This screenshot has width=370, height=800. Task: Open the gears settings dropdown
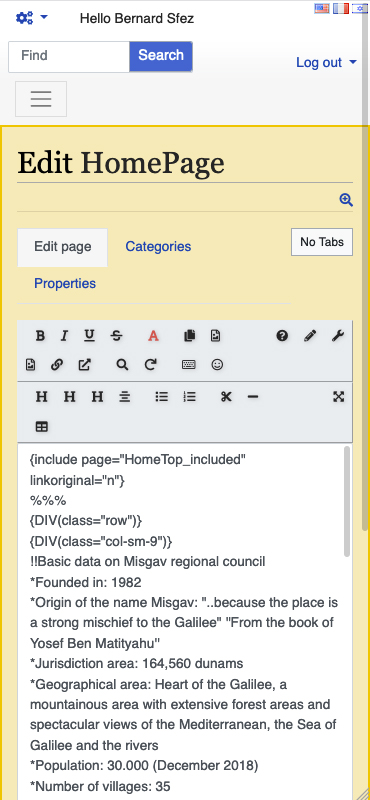tap(32, 18)
